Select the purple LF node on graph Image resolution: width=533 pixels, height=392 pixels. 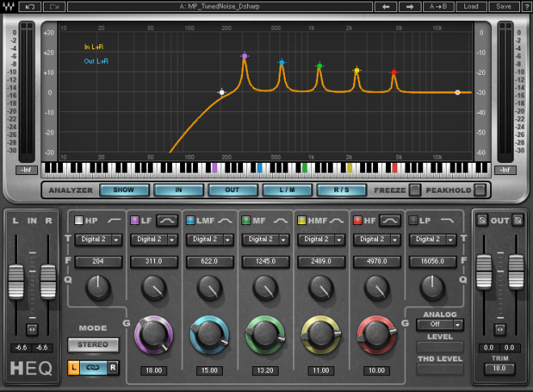[245, 56]
